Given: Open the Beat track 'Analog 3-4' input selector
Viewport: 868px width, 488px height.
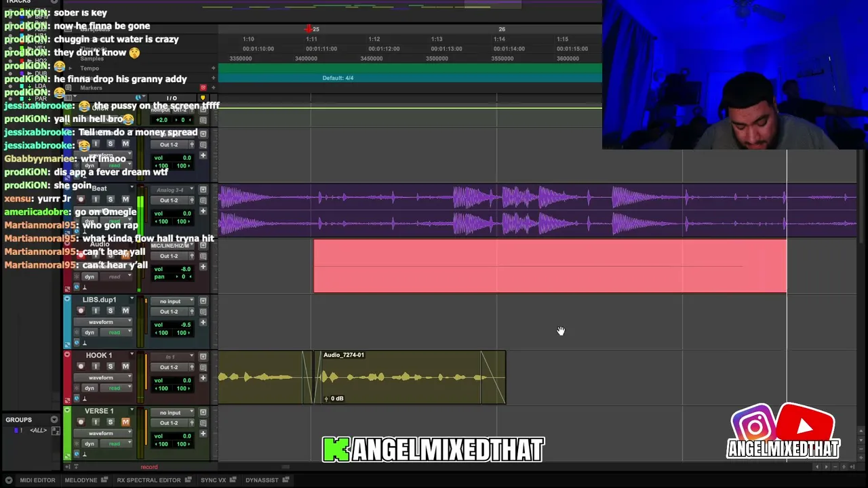Looking at the screenshot, I should coord(173,190).
